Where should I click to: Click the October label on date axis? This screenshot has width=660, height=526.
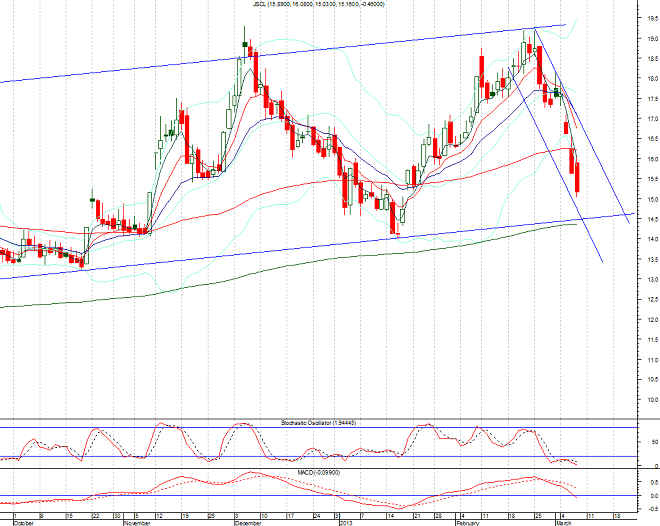click(12, 522)
